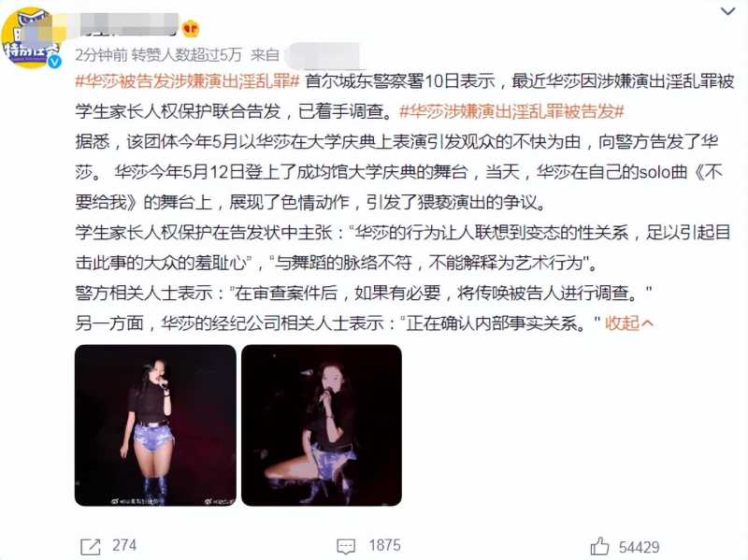Open the 1875 comments count
Image resolution: width=748 pixels, height=560 pixels.
tap(384, 545)
